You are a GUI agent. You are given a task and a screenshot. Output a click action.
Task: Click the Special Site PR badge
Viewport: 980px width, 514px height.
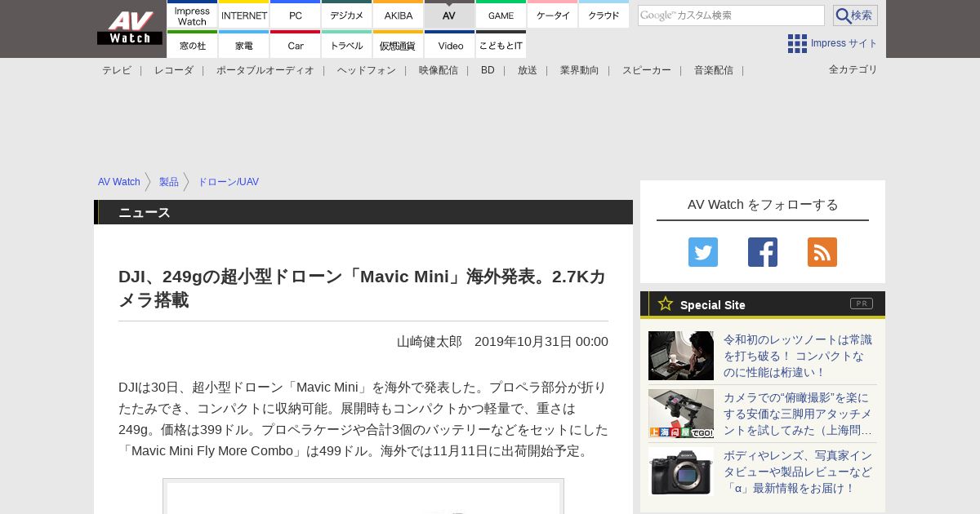862,304
